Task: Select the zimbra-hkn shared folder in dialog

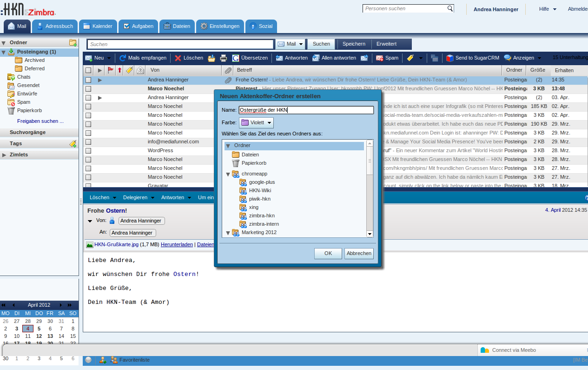Action: pos(262,215)
